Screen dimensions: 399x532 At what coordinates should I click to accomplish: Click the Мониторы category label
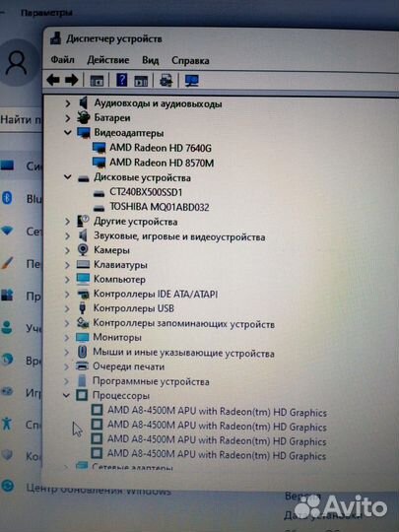click(117, 337)
